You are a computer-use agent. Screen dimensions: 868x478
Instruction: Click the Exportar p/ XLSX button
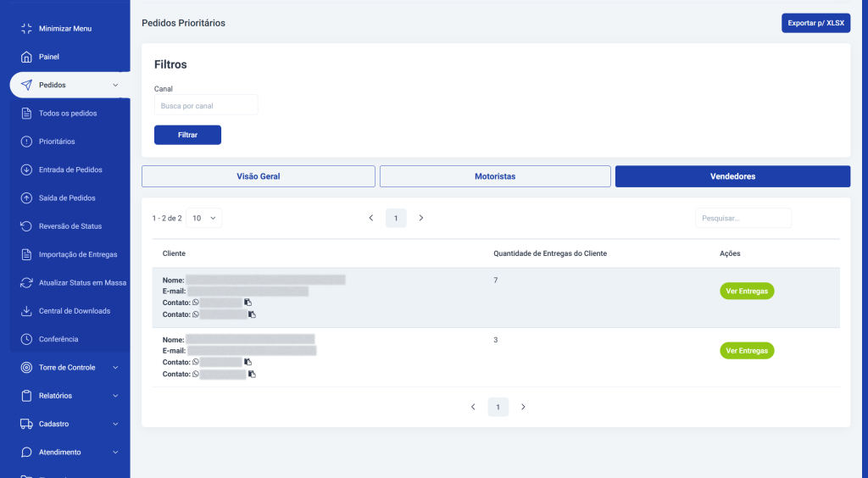coord(815,23)
